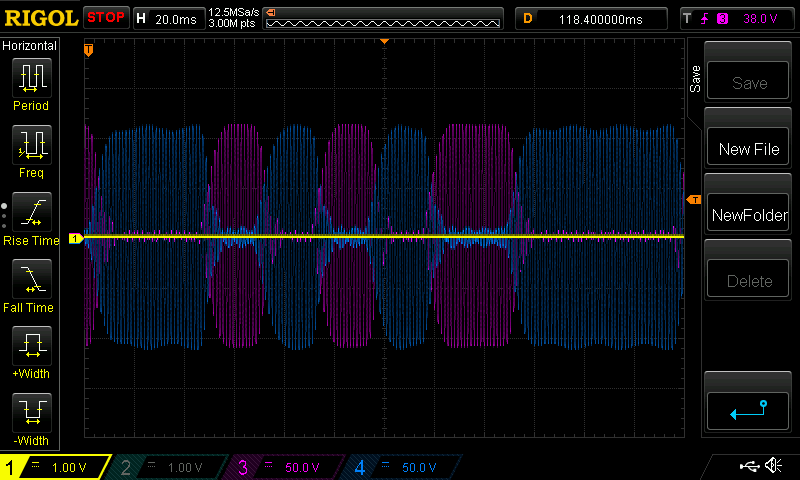The width and height of the screenshot is (800, 480).
Task: Select the Period measurement icon
Action: click(32, 78)
